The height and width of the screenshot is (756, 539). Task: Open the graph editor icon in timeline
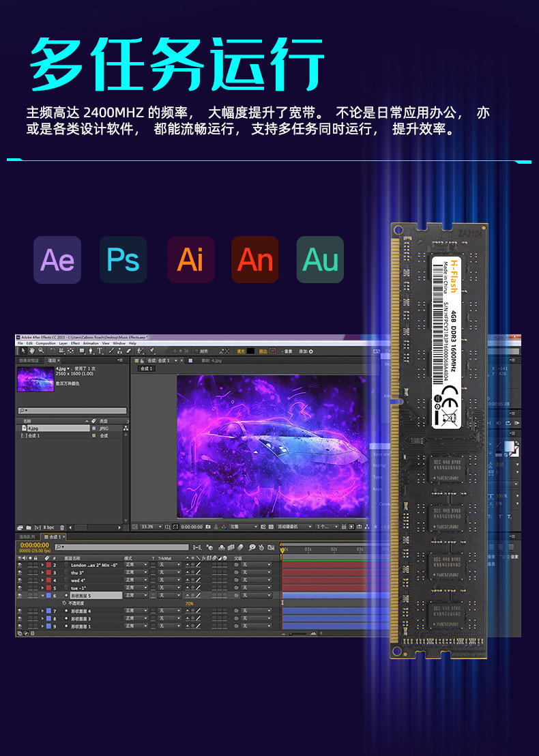coord(270,547)
